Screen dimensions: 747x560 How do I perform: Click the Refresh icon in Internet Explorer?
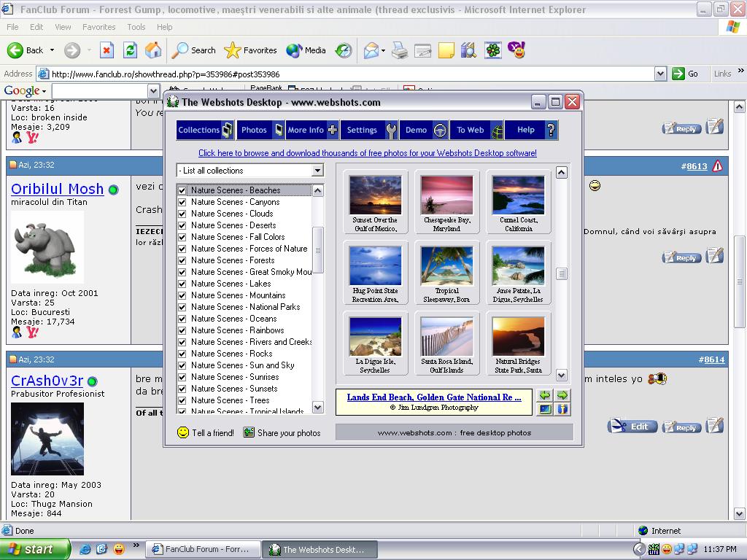pyautogui.click(x=130, y=50)
